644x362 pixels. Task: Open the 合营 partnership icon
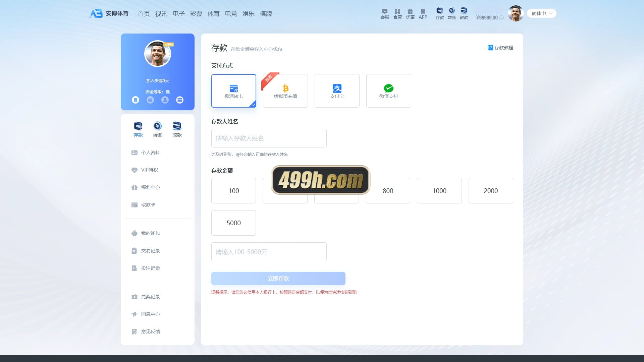[397, 14]
